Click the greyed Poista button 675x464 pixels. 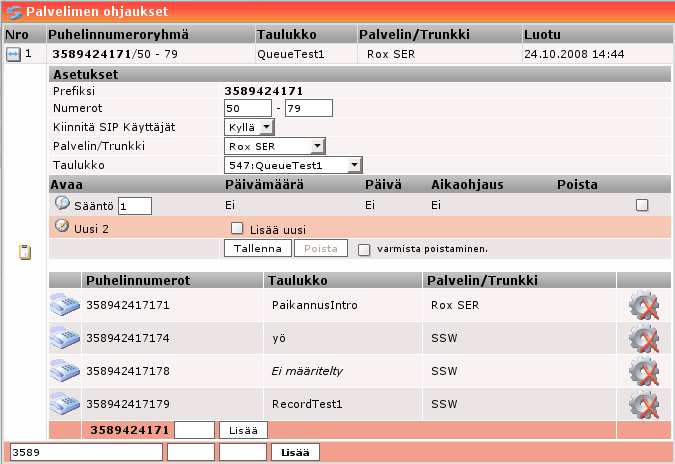(x=321, y=248)
